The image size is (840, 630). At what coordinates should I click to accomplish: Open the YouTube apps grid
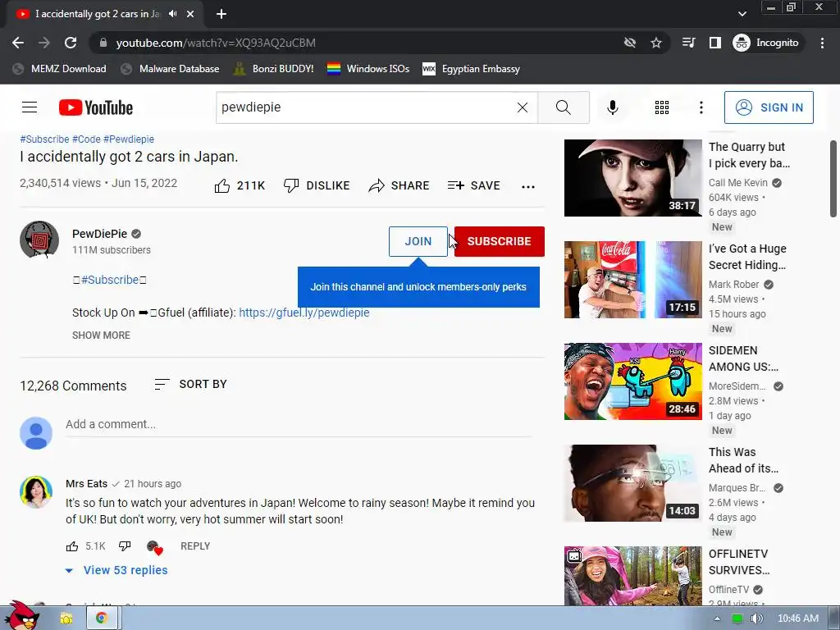[x=662, y=107]
